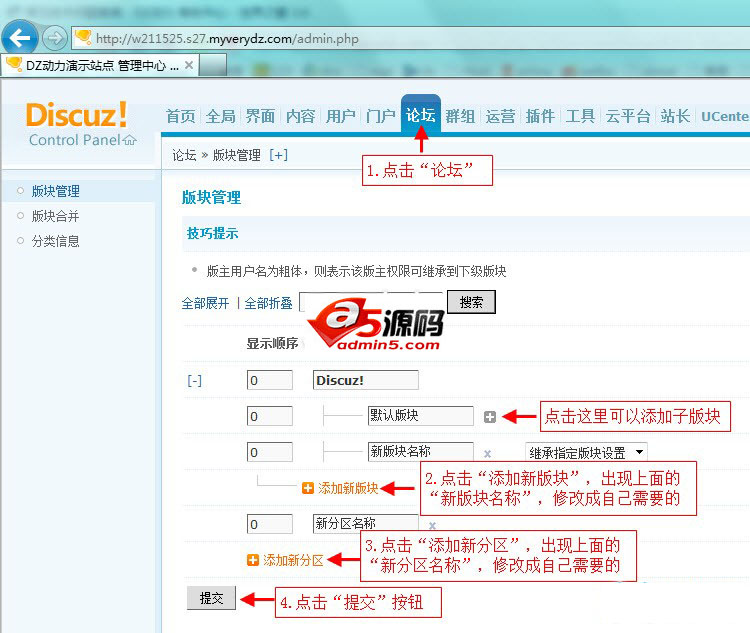Image resolution: width=750 pixels, height=633 pixels.
Task: Delete the 新版块名称 row with its x icon
Action: coord(487,453)
